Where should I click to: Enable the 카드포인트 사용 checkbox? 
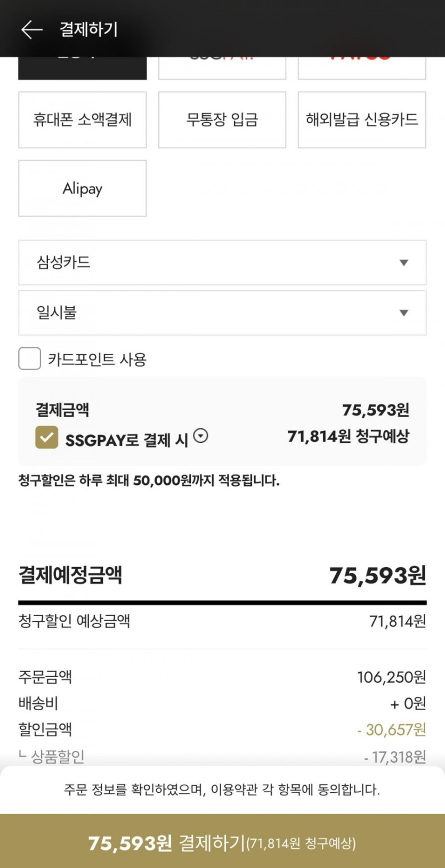pyautogui.click(x=30, y=359)
